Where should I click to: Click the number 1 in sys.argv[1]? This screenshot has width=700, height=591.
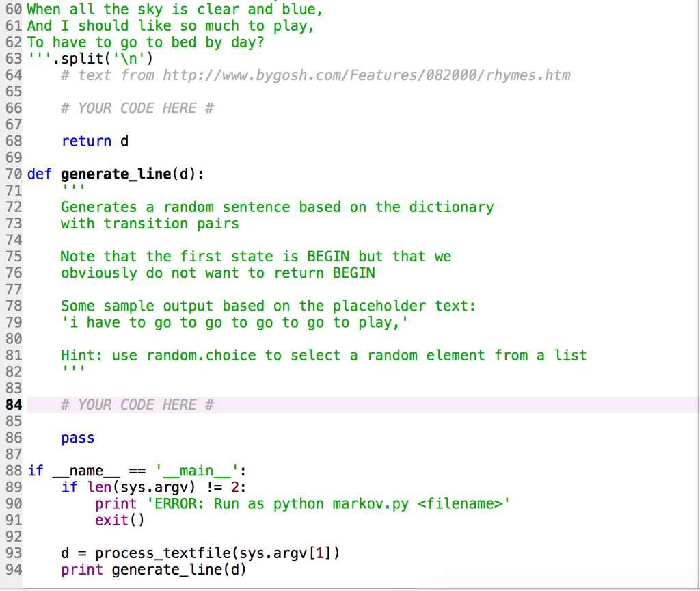pos(318,553)
